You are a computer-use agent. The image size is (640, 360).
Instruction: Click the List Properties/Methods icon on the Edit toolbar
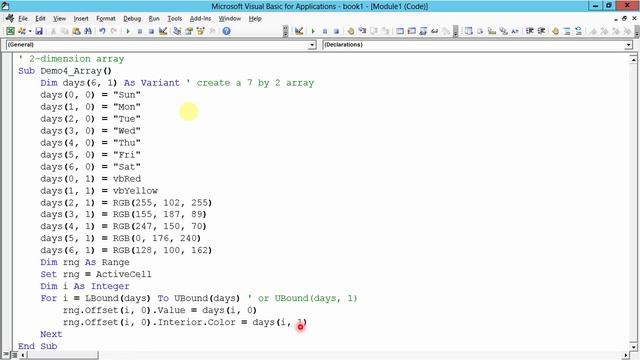469,31
